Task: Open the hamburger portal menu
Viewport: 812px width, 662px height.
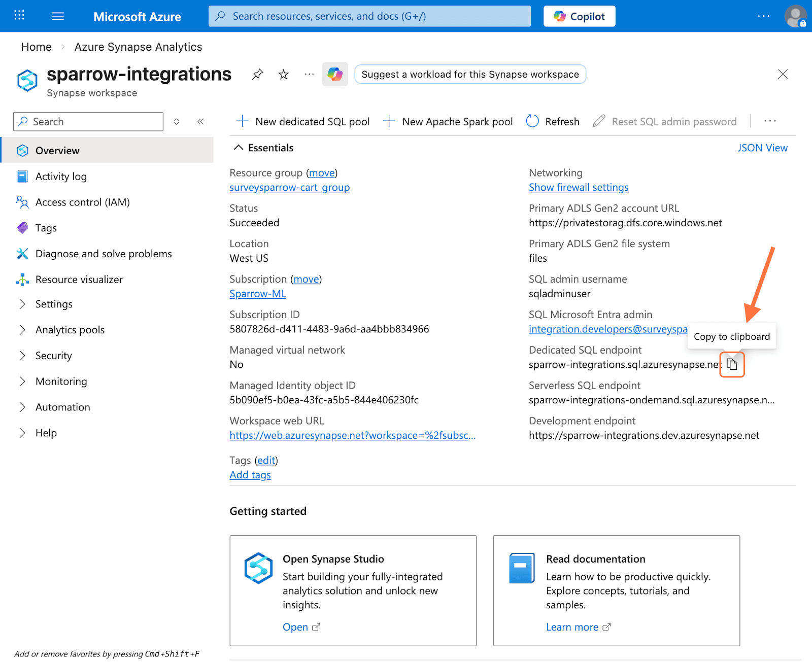Action: tap(58, 16)
